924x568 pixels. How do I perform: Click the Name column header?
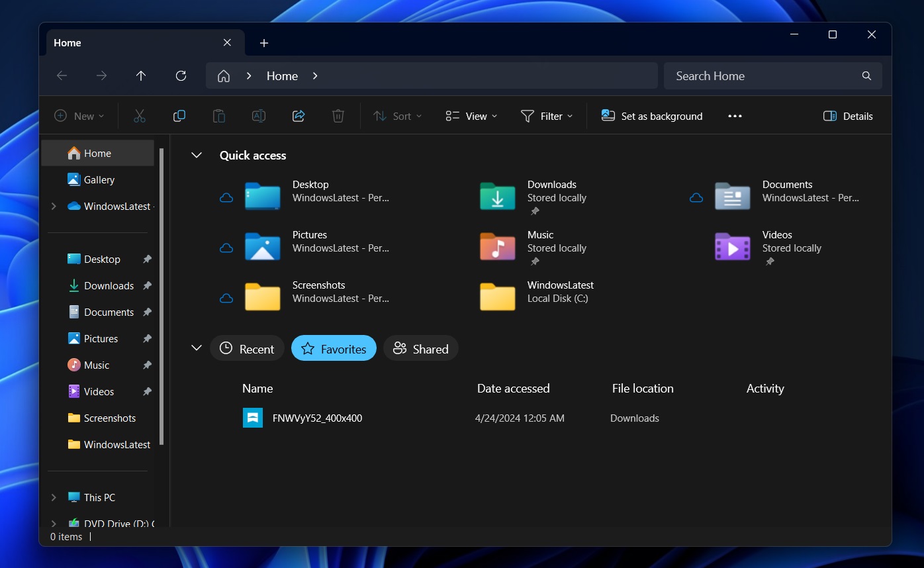point(257,389)
